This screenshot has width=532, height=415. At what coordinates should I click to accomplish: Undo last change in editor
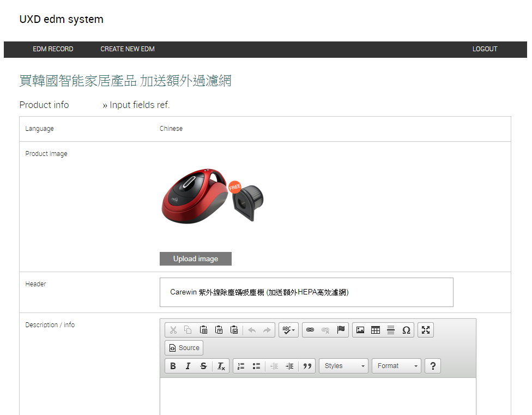(x=252, y=330)
